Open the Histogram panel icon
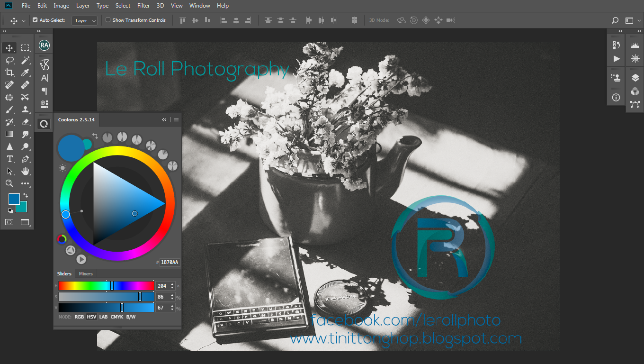Screen dimensions: 644x364 pos(635,45)
